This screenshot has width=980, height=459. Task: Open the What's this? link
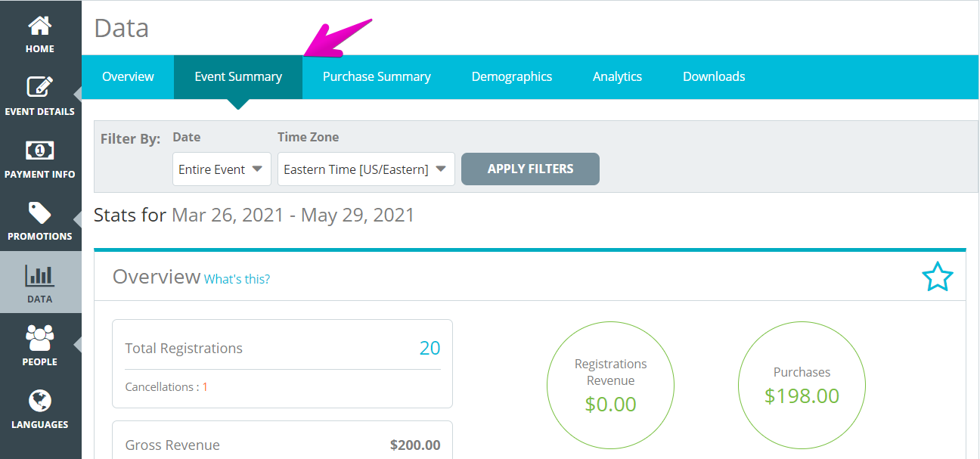click(237, 279)
